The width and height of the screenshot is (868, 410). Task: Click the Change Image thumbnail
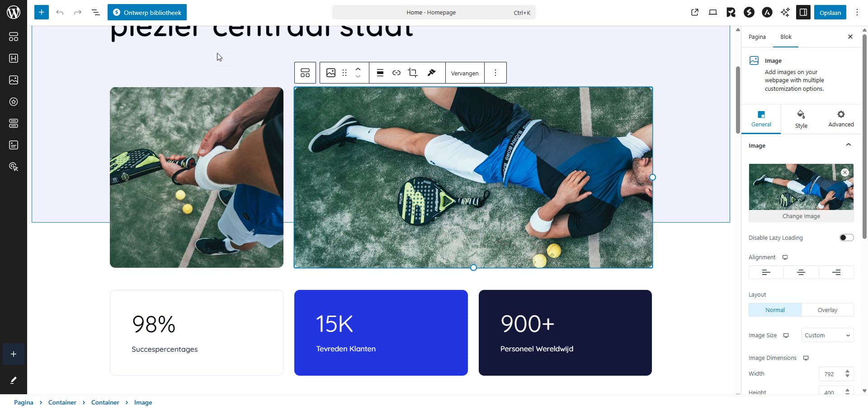point(801,192)
